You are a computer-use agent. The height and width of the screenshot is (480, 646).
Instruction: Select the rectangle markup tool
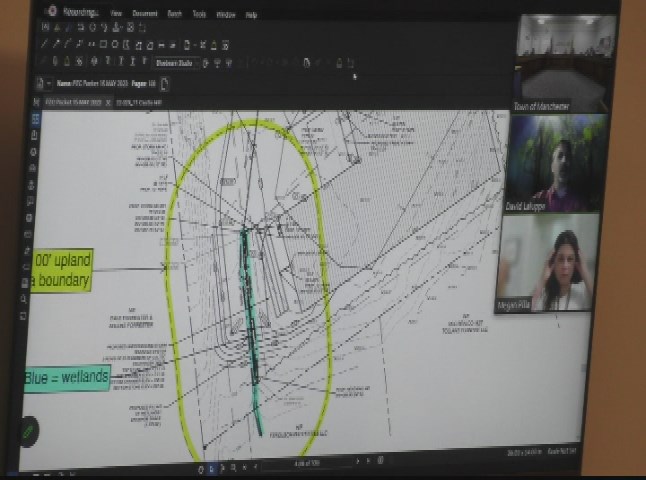(x=103, y=44)
